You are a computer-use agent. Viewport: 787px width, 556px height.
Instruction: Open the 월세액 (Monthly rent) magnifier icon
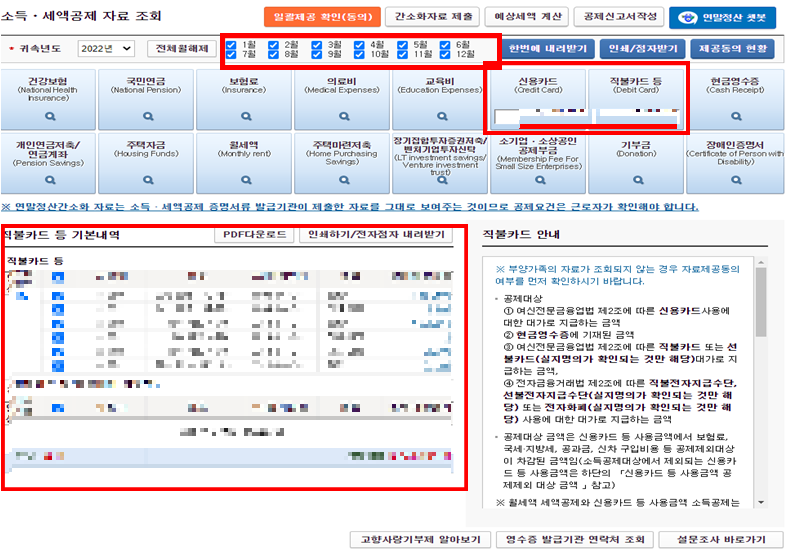[246, 180]
